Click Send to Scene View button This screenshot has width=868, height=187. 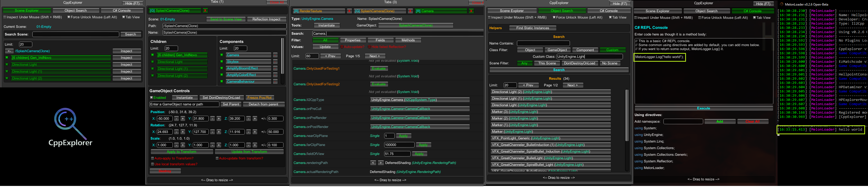click(x=226, y=20)
